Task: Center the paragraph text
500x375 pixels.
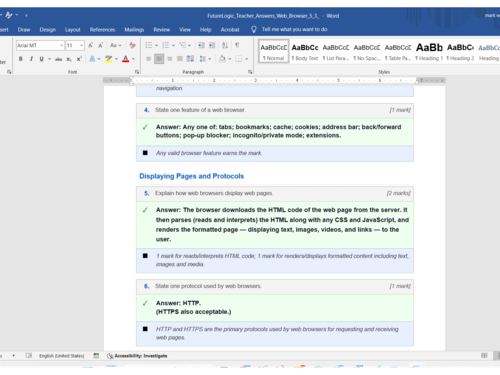Action: coord(159,59)
